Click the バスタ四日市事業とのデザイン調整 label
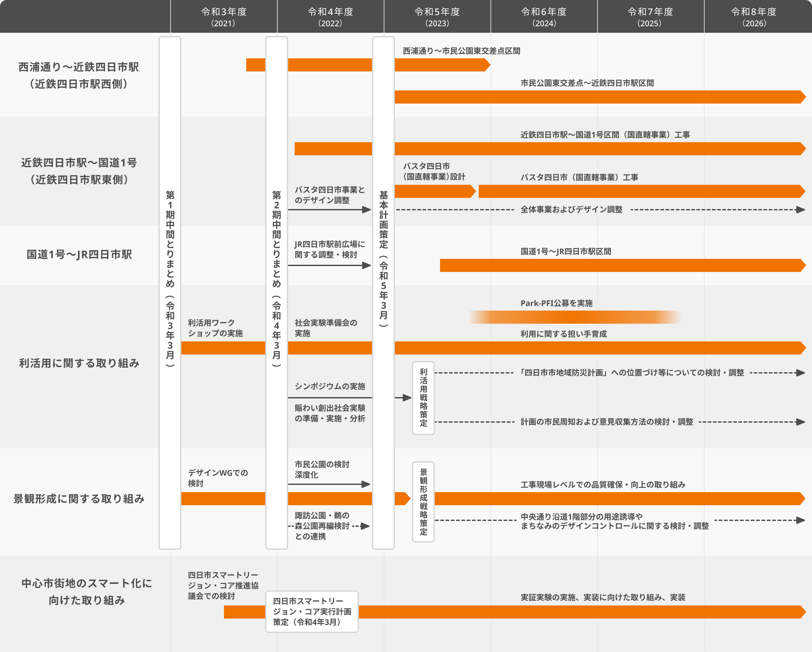 click(x=329, y=195)
